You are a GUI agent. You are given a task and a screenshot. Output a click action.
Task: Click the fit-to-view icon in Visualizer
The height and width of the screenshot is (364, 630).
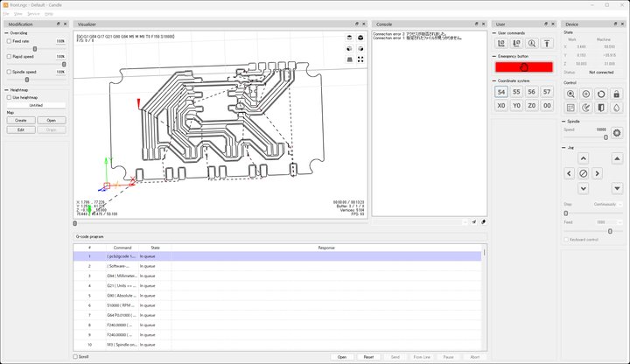pyautogui.click(x=360, y=59)
